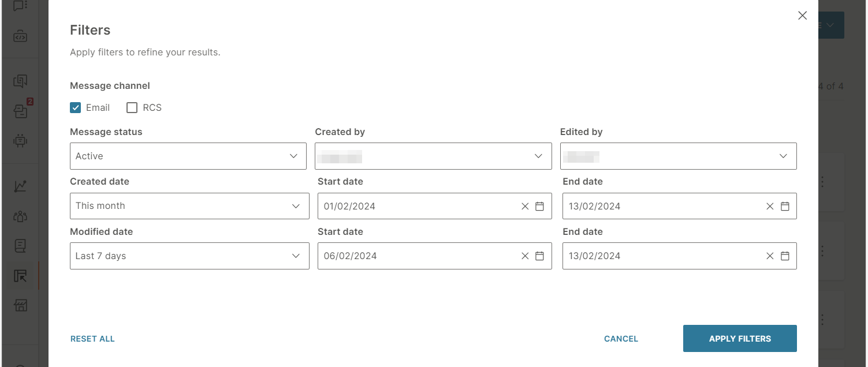Click the RESET ALL link
The width and height of the screenshot is (868, 367).
(x=92, y=339)
